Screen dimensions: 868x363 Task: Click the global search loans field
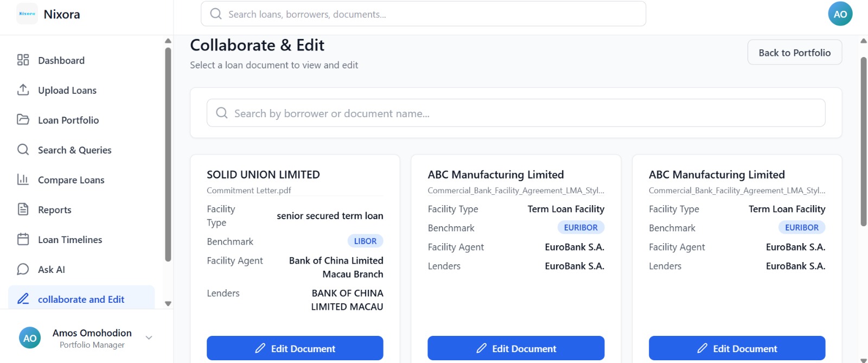[423, 14]
